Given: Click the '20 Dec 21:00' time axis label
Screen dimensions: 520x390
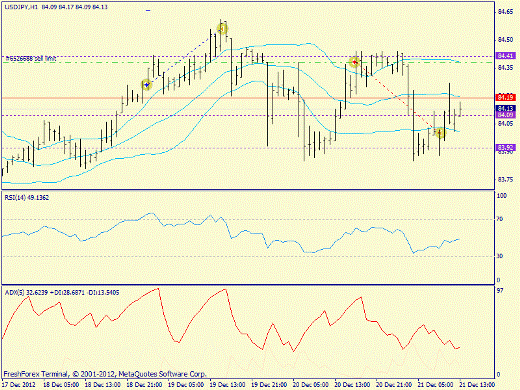Looking at the screenshot, I should point(394,385).
